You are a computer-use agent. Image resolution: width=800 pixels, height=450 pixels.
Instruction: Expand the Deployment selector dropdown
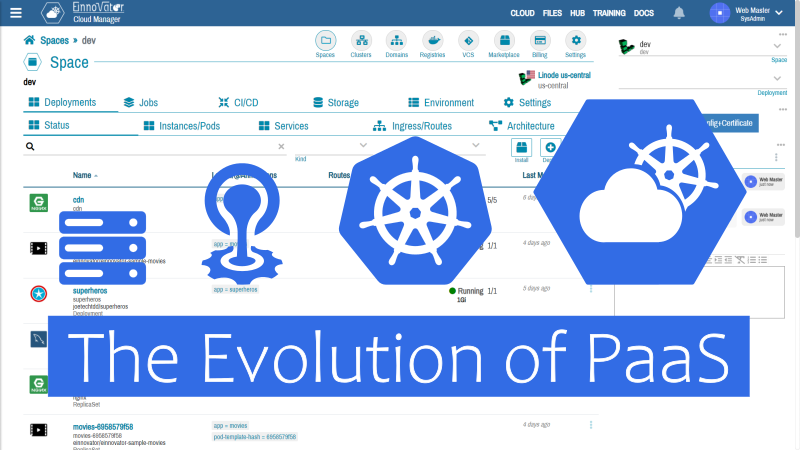click(777, 79)
